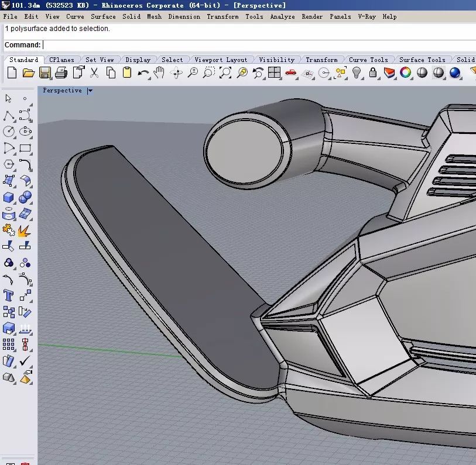Open the Surface menu

pyautogui.click(x=103, y=16)
